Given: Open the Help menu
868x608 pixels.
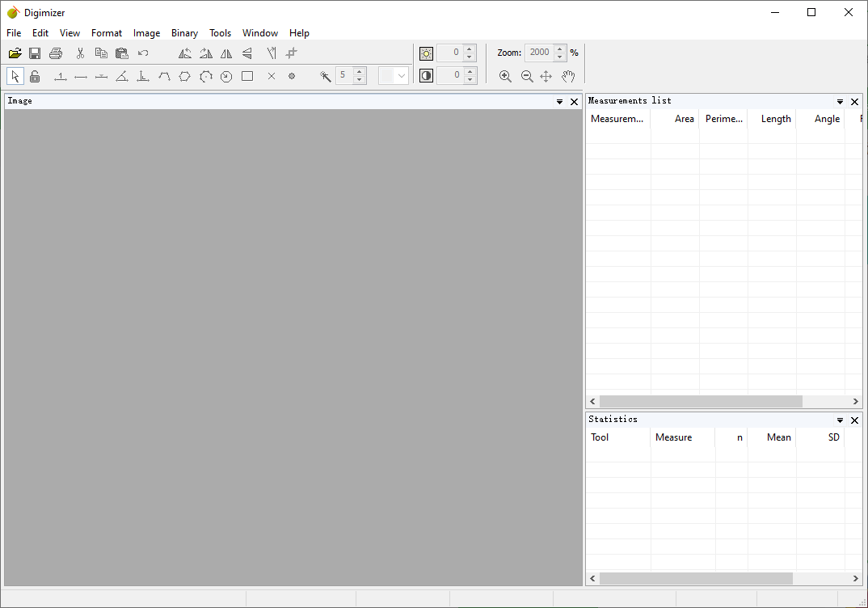Looking at the screenshot, I should coord(299,33).
